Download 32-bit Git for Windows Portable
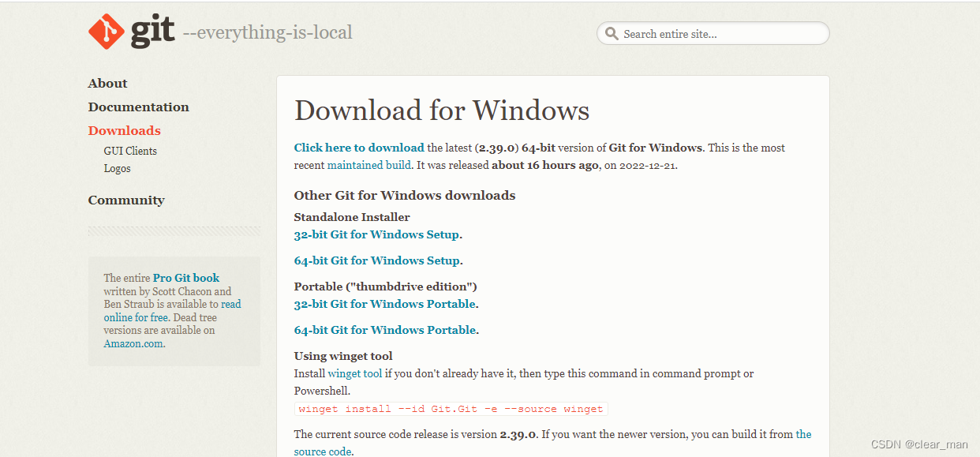 [x=385, y=304]
